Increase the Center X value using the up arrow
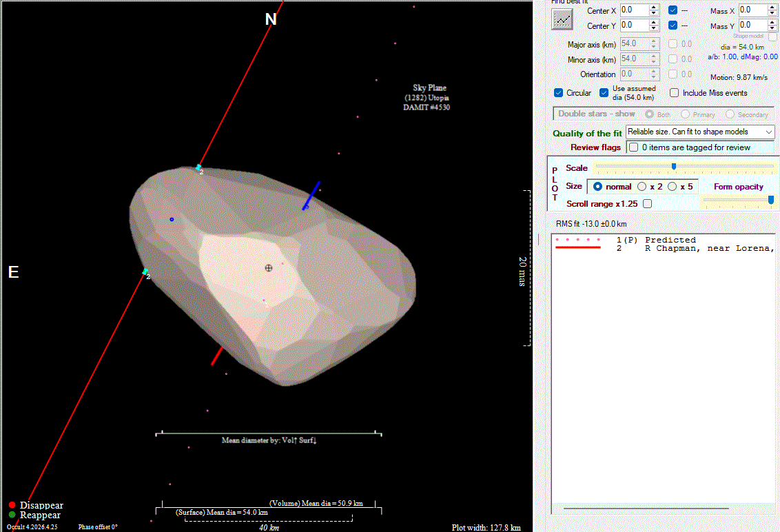This screenshot has height=532, width=780. [654, 7]
